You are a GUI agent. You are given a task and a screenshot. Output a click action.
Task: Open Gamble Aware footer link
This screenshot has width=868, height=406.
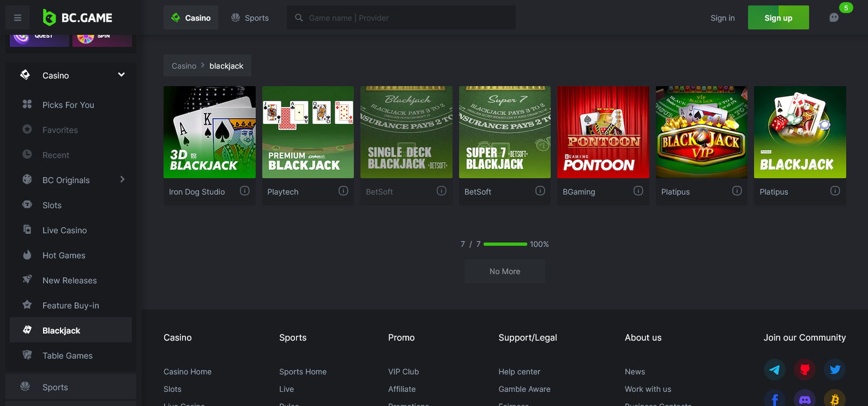point(525,389)
